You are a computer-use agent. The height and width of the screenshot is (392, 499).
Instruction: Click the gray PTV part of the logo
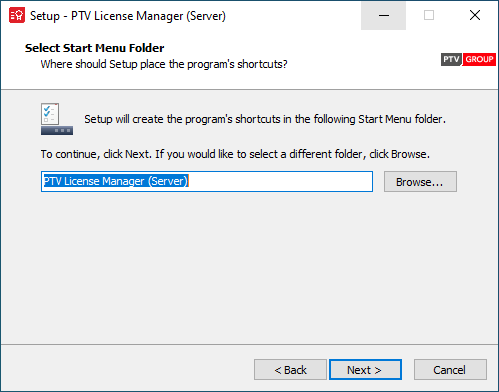pos(451,59)
